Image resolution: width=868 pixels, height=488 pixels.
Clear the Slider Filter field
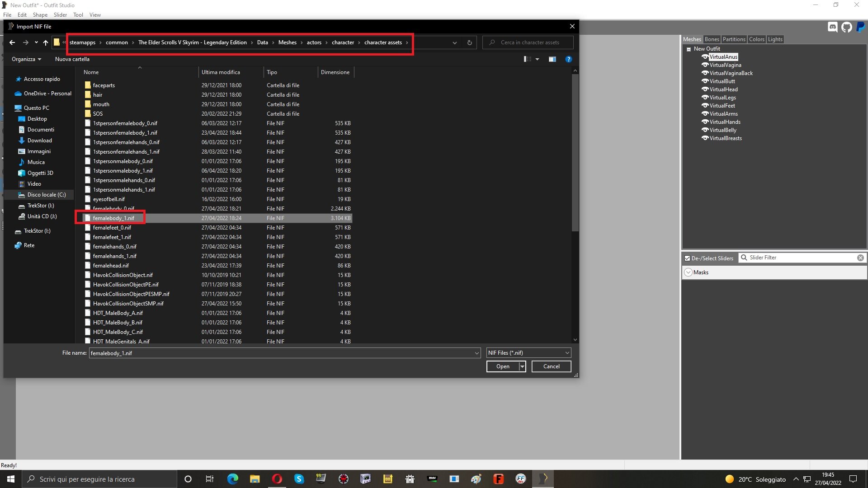[x=860, y=258]
